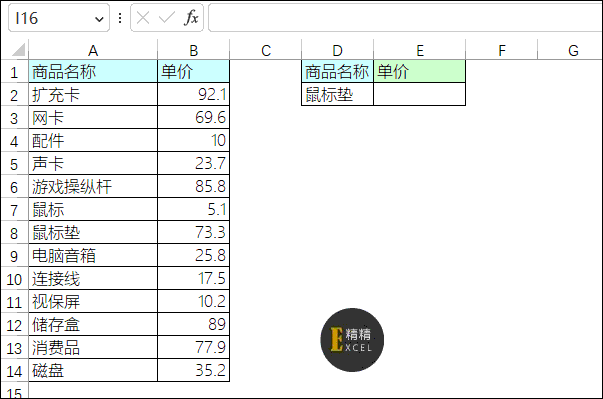Click price cell 25.8

pyautogui.click(x=193, y=256)
